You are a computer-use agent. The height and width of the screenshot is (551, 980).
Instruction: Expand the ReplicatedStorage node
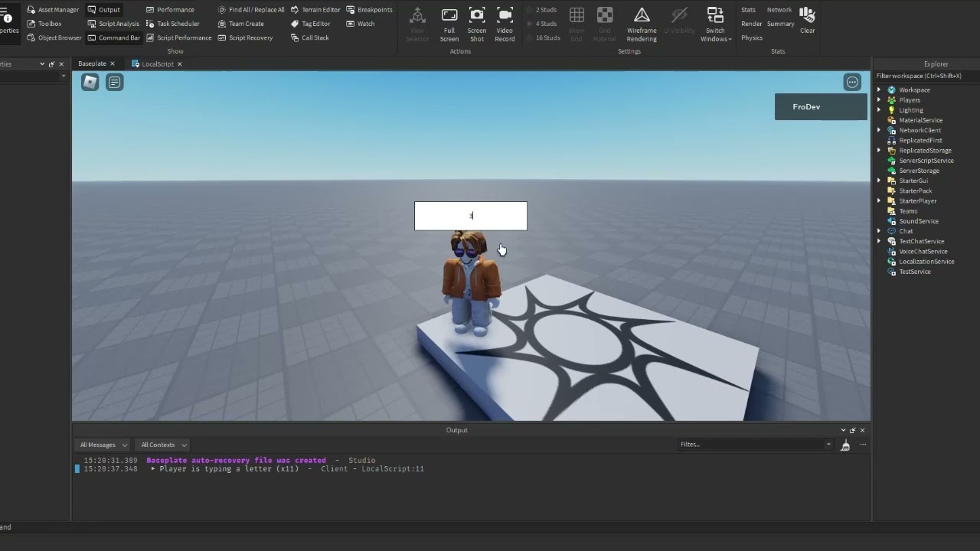tap(879, 151)
